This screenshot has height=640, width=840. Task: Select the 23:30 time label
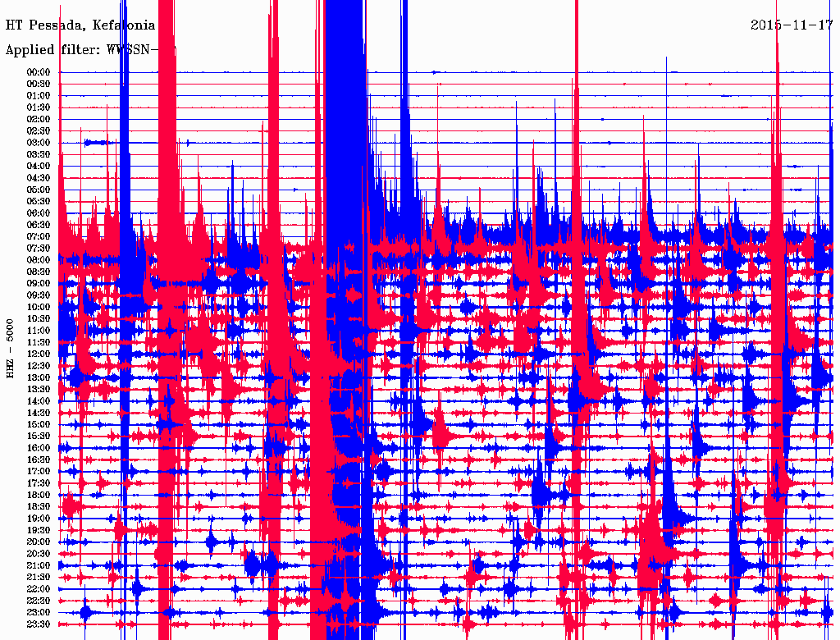tap(39, 624)
